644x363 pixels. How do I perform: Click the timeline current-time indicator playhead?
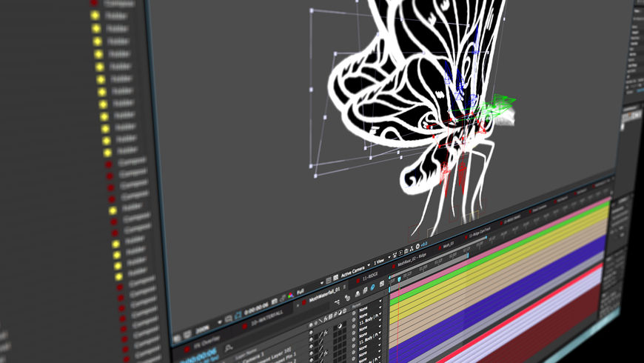[399, 279]
